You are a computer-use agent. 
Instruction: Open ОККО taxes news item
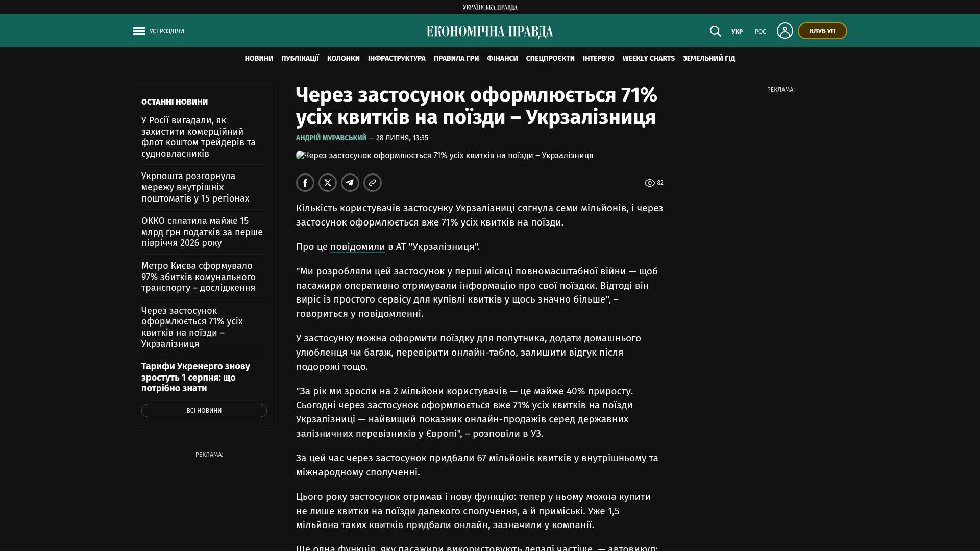tap(202, 232)
